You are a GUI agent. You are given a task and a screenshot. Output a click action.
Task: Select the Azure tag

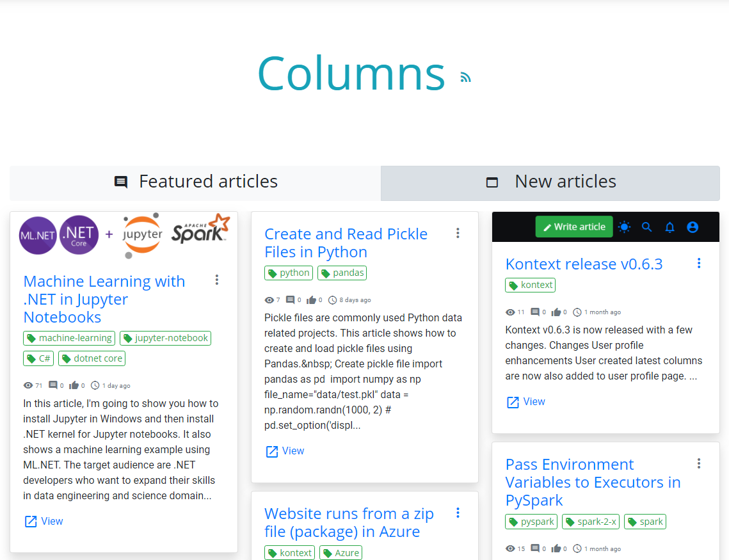(340, 552)
